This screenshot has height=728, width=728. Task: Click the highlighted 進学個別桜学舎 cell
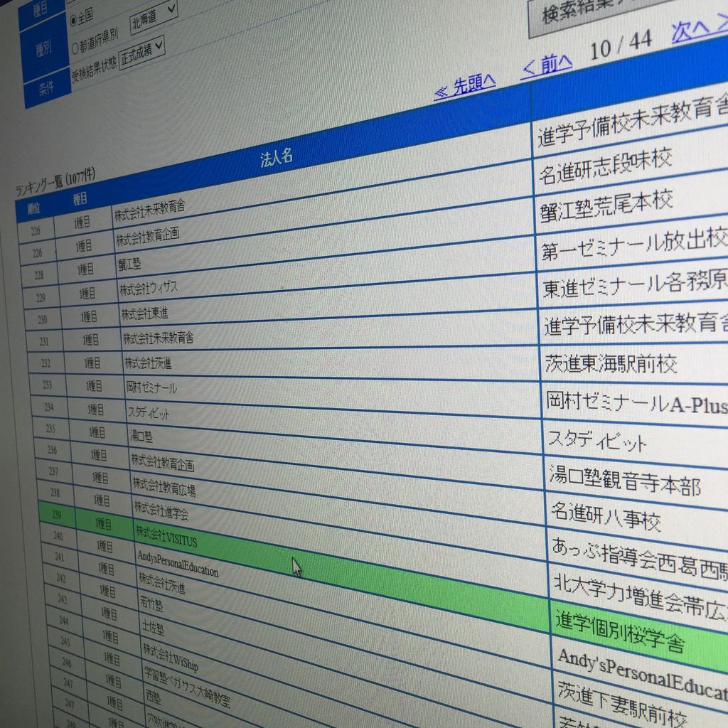[620, 632]
